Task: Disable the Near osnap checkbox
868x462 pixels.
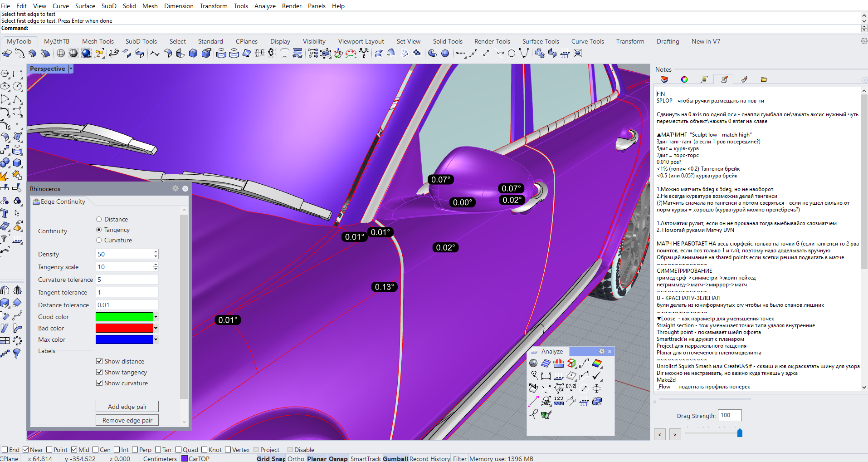Action: 26,450
